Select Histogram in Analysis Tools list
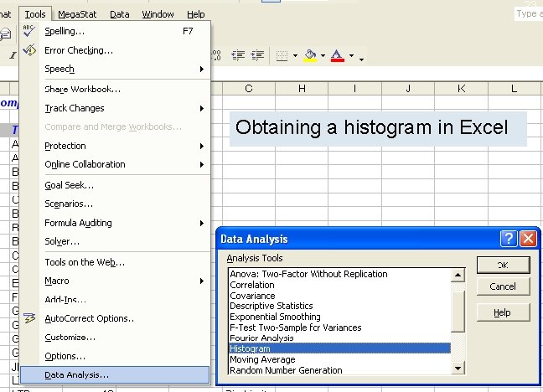Viewport: 543px width, 392px height. pyautogui.click(x=339, y=348)
